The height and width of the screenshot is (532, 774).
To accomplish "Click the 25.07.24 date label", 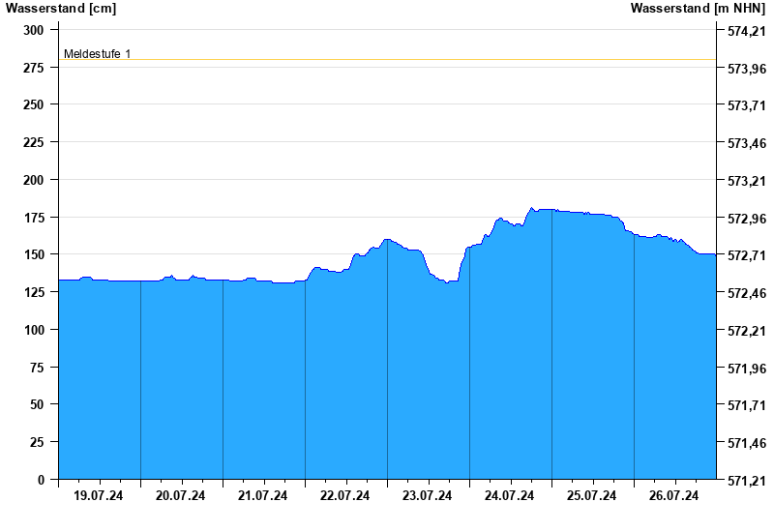I will click(592, 496).
